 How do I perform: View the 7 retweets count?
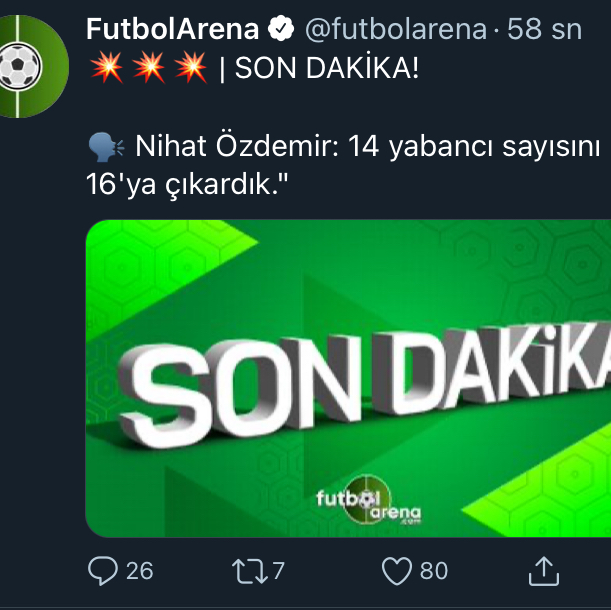pyautogui.click(x=278, y=570)
